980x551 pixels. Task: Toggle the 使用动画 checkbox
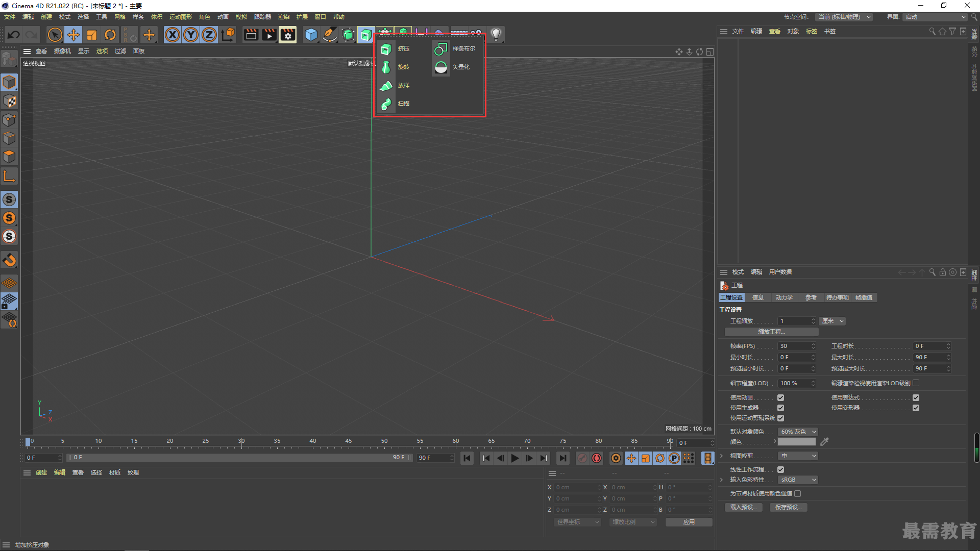[x=781, y=397]
